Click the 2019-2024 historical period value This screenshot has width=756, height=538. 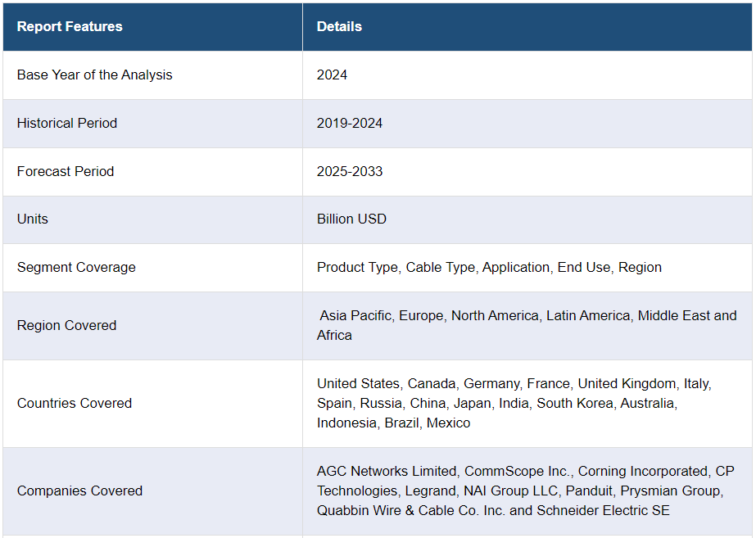[350, 123]
